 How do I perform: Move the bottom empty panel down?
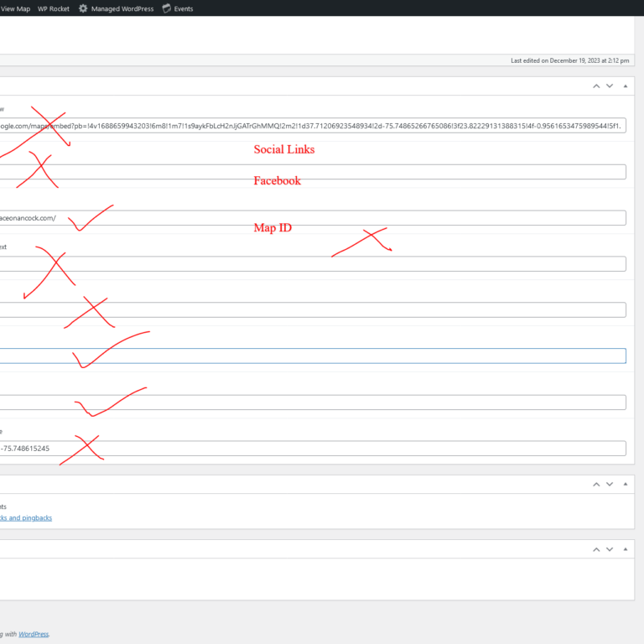click(610, 549)
